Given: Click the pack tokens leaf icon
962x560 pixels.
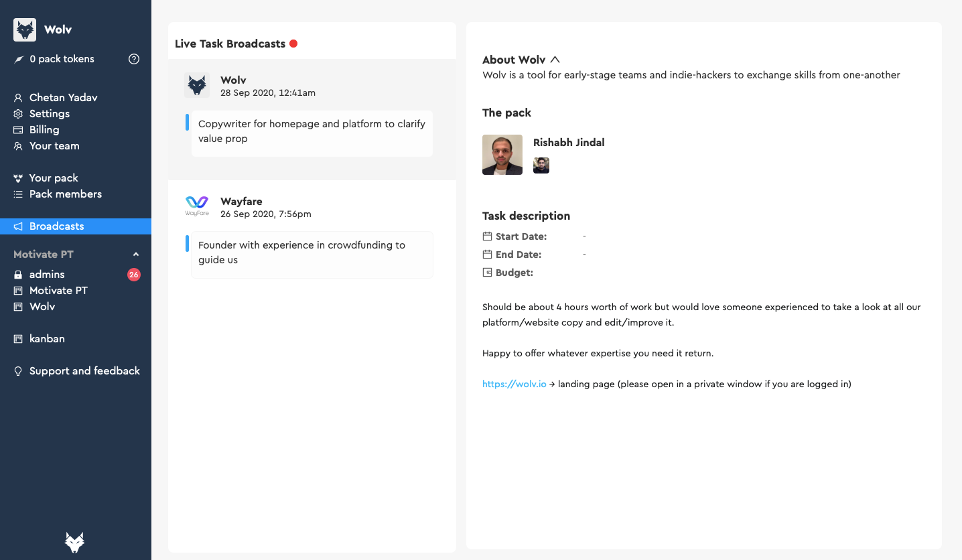Looking at the screenshot, I should (18, 60).
